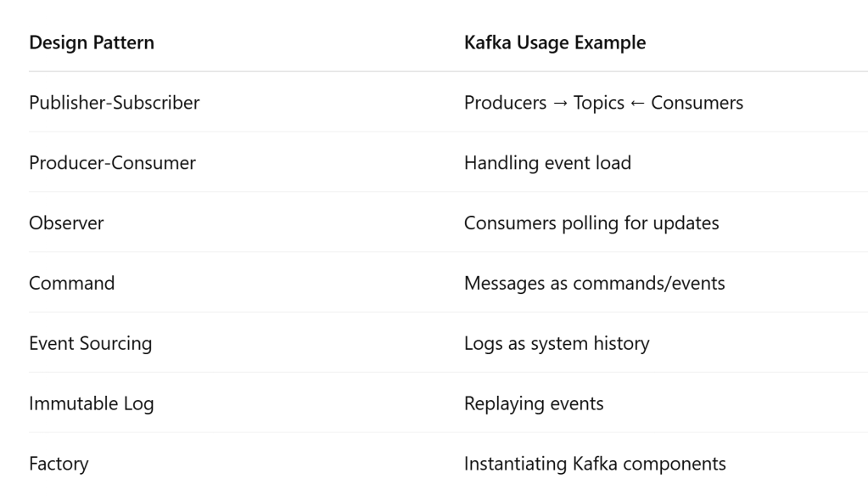The height and width of the screenshot is (496, 868).
Task: Click the Logs as system history text
Action: pos(557,344)
